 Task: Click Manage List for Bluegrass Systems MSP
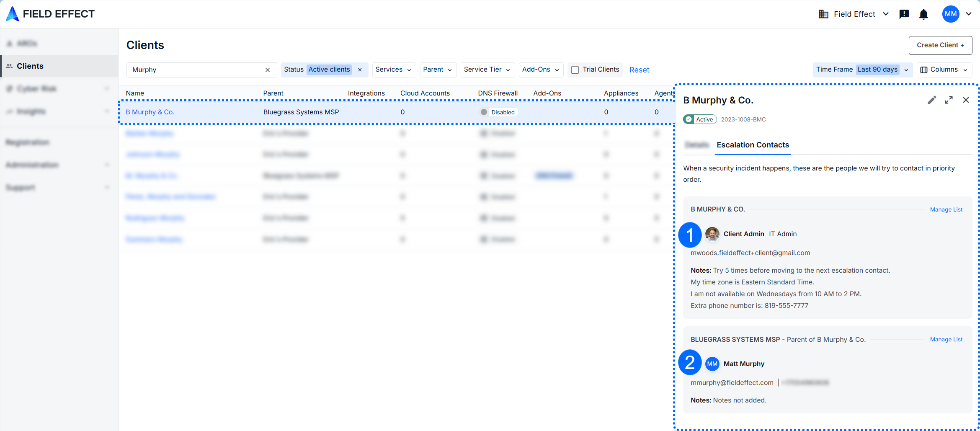point(946,339)
